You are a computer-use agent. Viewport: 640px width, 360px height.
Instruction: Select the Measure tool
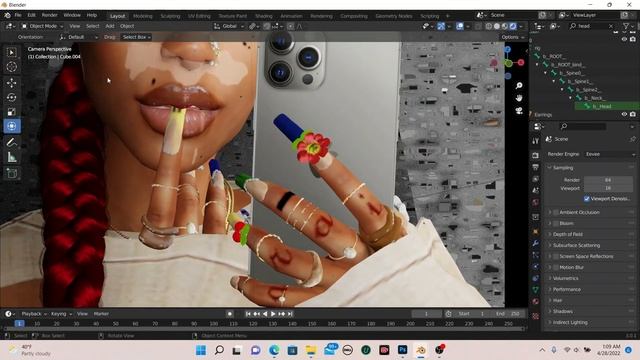pos(11,157)
